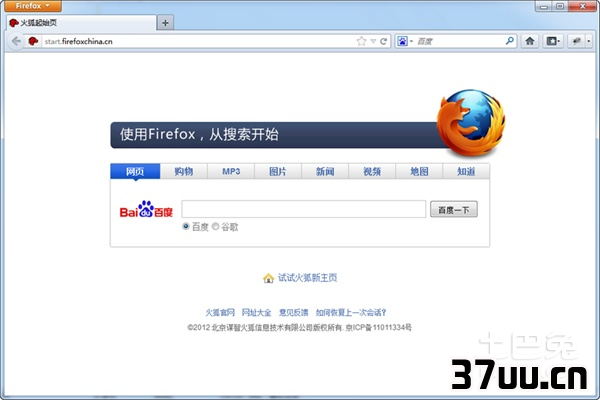
Task: Click the main Baidu search input box
Action: tap(303, 209)
